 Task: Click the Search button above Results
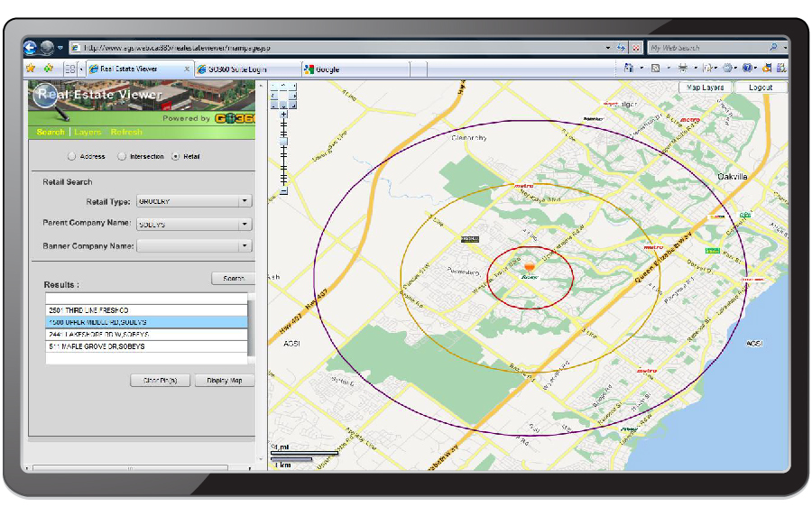[234, 279]
